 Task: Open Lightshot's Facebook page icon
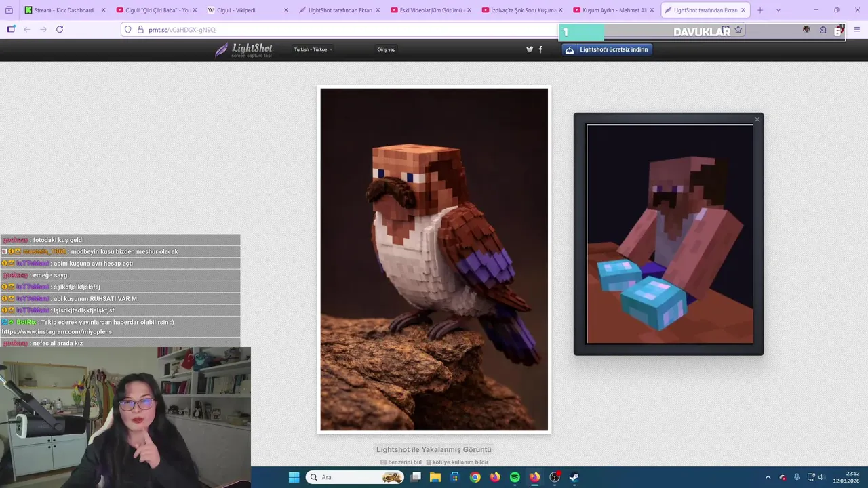point(540,49)
